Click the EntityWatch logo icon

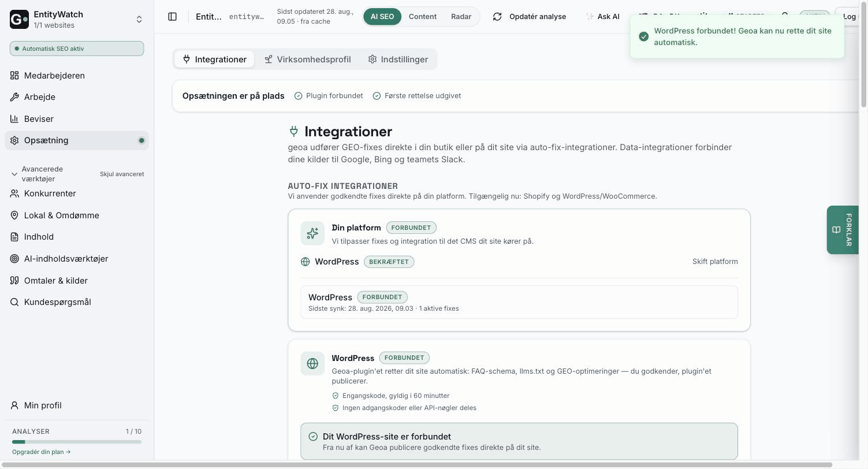(x=19, y=20)
